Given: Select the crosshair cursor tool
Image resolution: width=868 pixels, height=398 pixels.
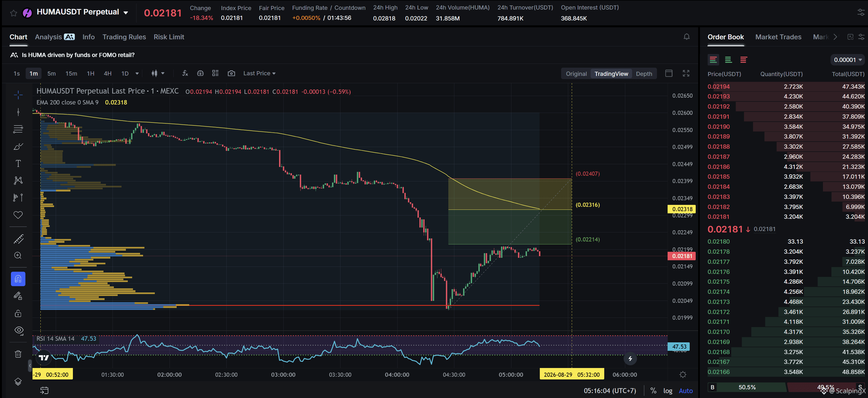Looking at the screenshot, I should (18, 95).
